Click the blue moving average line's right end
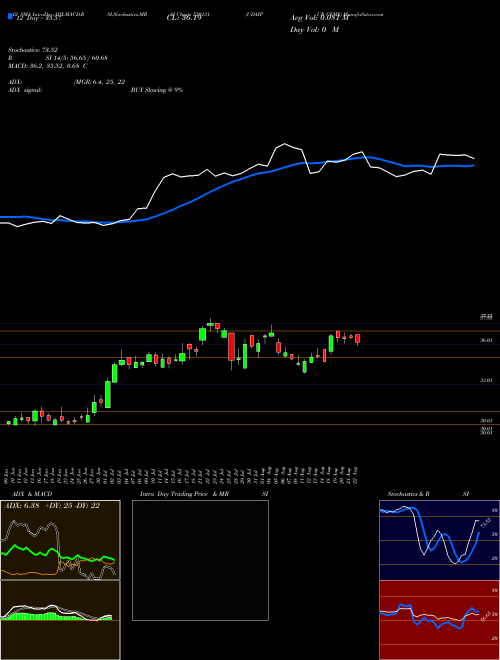Viewport: 500px width, 660px height. pos(473,165)
